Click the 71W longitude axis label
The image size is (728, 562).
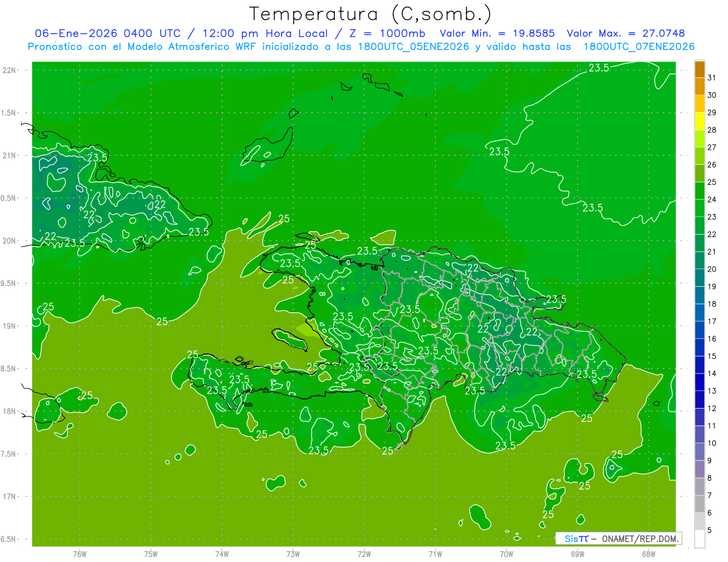[435, 554]
